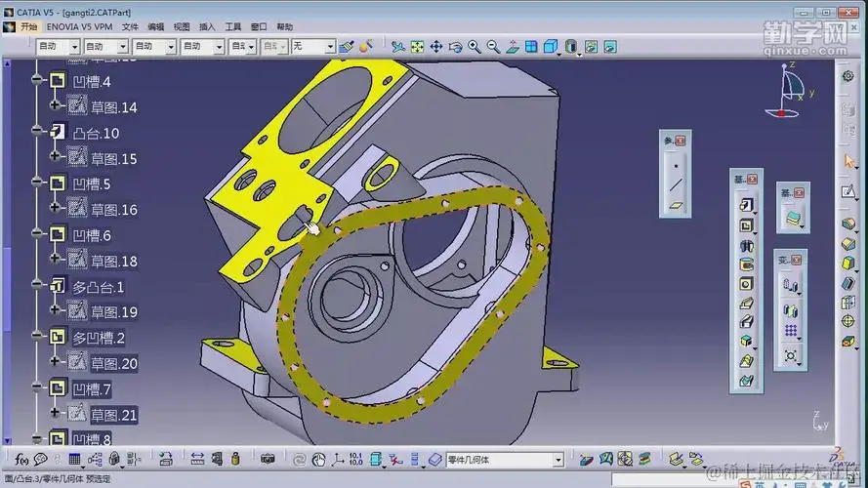
Task: Select 草图.18 in the tree
Action: [x=114, y=262]
